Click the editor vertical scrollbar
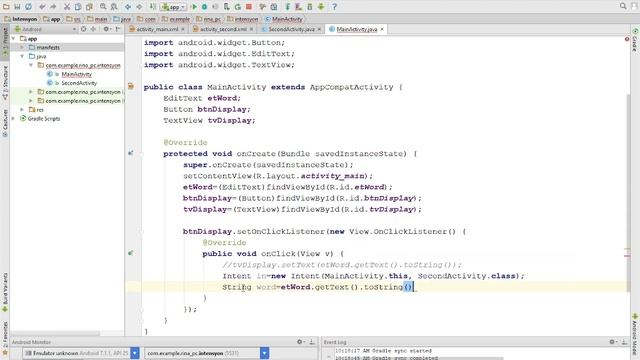The image size is (640, 360). [x=627, y=192]
